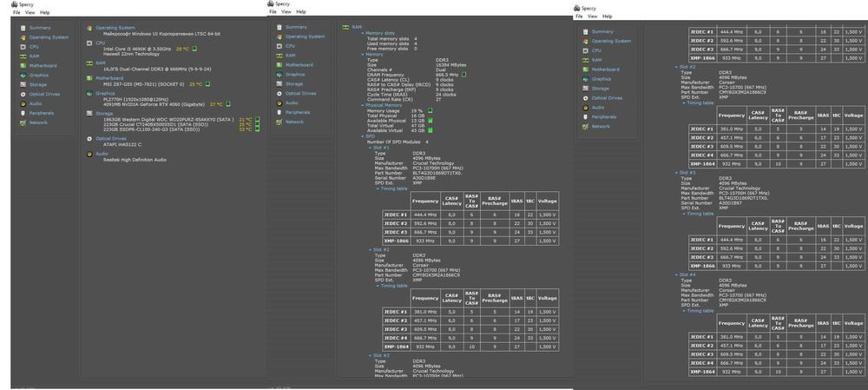Select 'Realtek High Definition Audio' text
This screenshot has height=390, width=868.
[135, 160]
